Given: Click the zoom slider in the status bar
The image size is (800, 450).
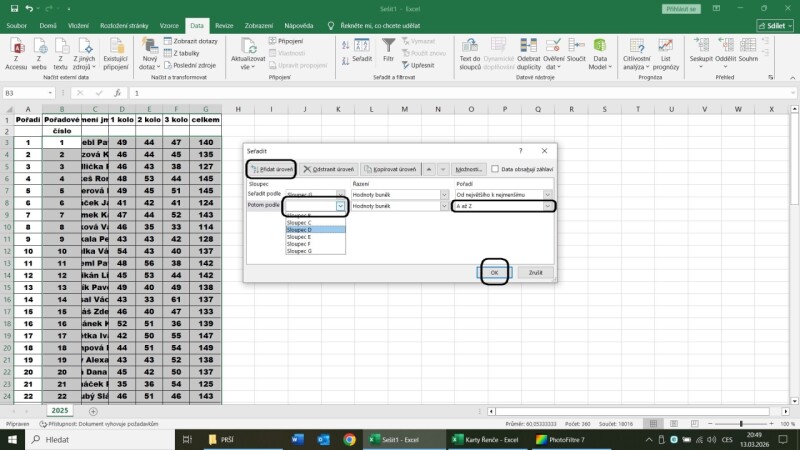Looking at the screenshot, I should tap(741, 423).
